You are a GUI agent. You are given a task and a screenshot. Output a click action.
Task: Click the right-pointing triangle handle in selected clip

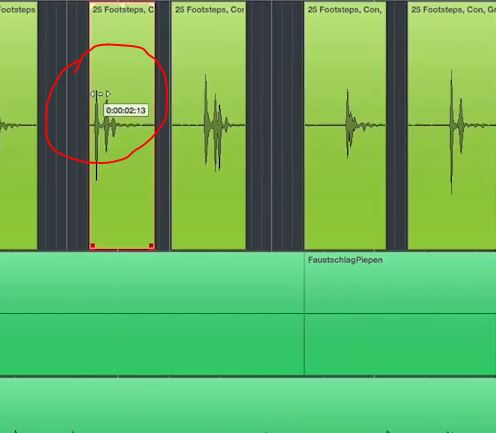click(x=108, y=94)
